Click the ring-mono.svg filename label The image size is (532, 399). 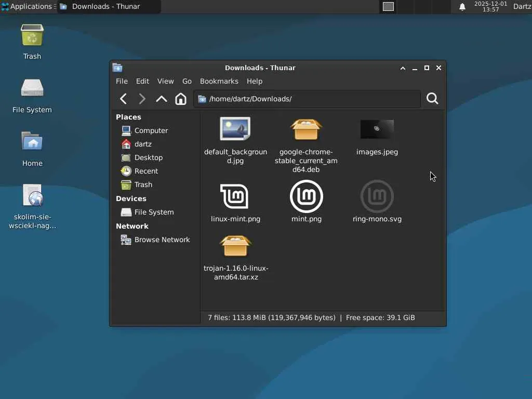(x=377, y=219)
